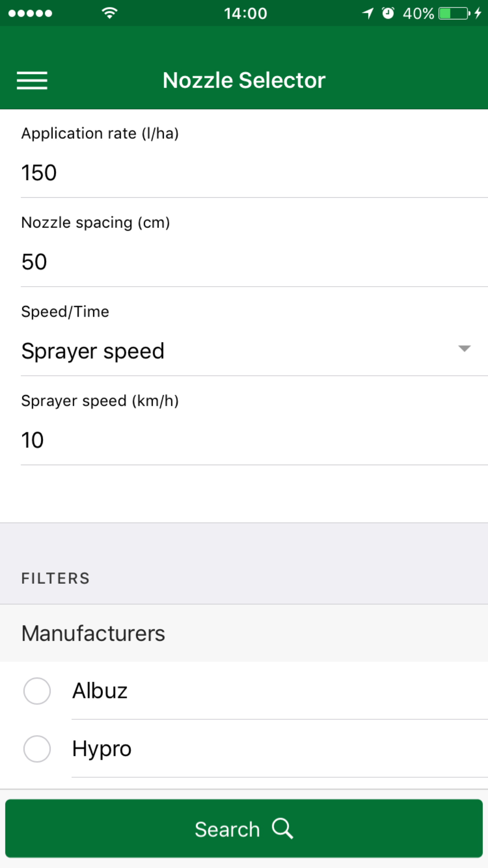Tap the Hypro manufacturer label
The height and width of the screenshot is (868, 488).
click(x=102, y=749)
